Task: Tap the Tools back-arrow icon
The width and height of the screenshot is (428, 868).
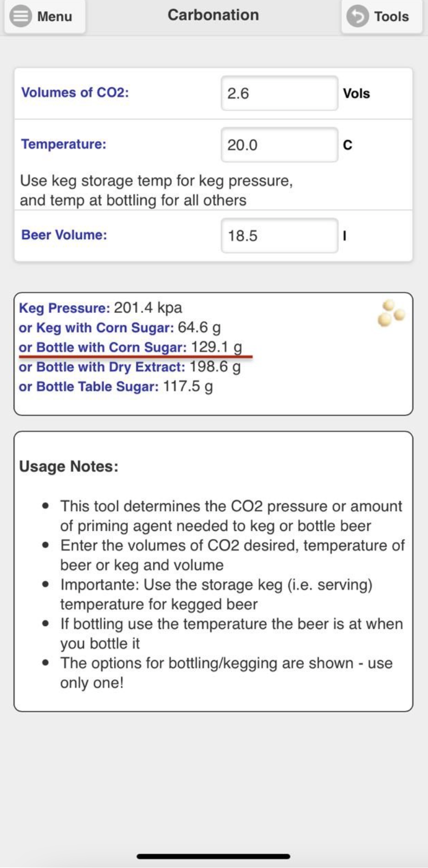Action: click(358, 16)
